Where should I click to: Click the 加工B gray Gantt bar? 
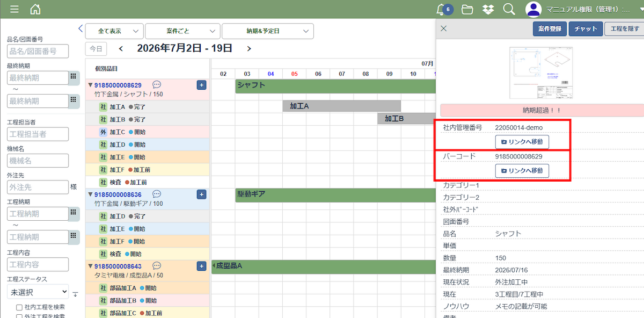coord(406,118)
